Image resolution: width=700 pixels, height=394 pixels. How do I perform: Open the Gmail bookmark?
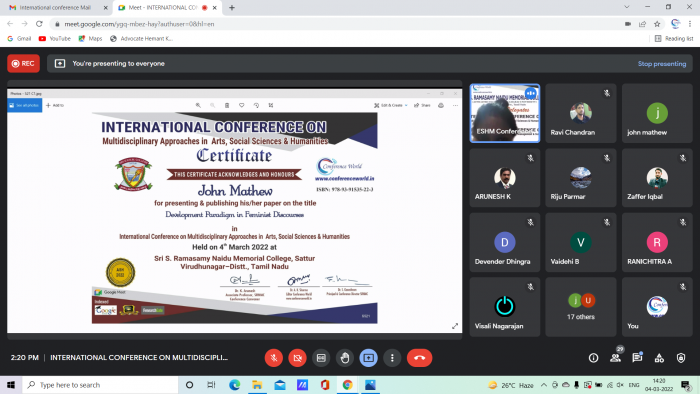point(19,39)
